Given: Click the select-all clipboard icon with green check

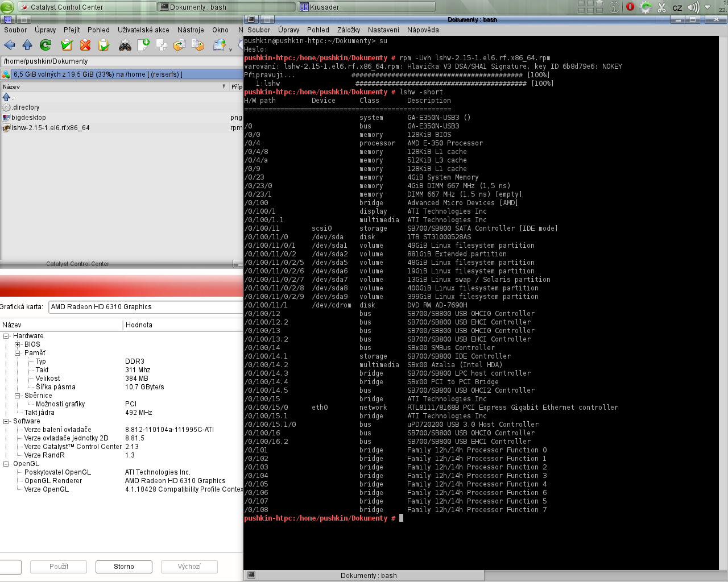Looking at the screenshot, I should click(67, 45).
